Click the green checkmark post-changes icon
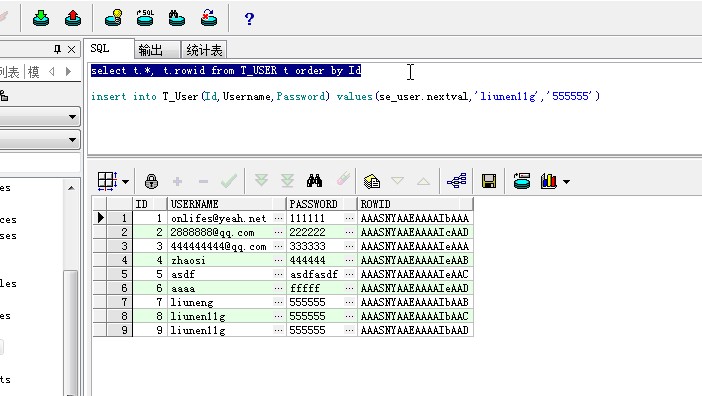The height and width of the screenshot is (396, 702). coord(229,181)
